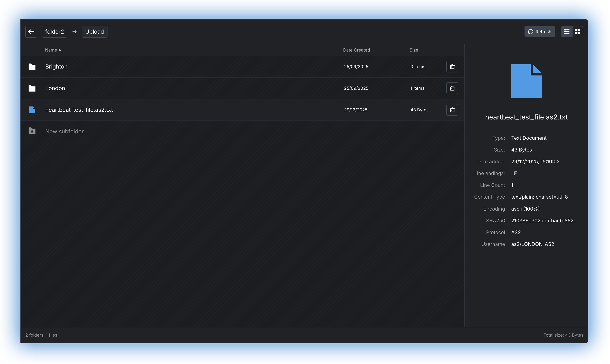610x364 pixels.
Task: Switch to list view
Action: [567, 32]
